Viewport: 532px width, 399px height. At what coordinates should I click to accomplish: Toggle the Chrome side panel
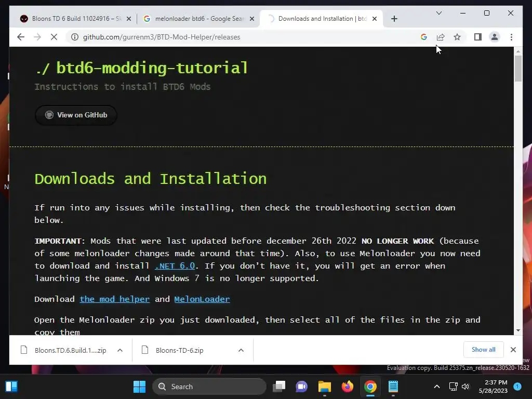point(478,37)
